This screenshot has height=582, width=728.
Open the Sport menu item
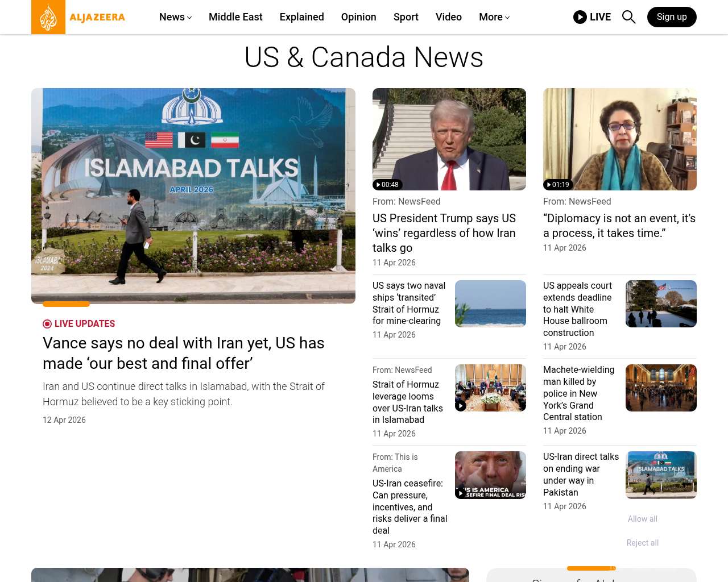[x=406, y=17]
